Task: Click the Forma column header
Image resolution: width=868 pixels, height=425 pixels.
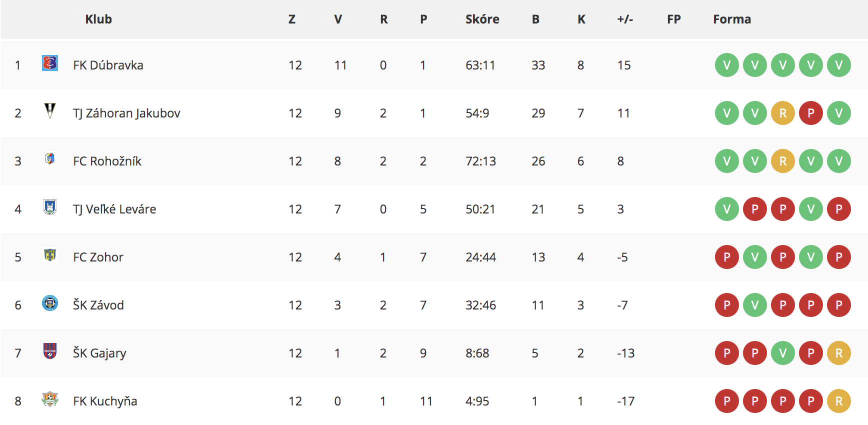Action: [x=732, y=19]
